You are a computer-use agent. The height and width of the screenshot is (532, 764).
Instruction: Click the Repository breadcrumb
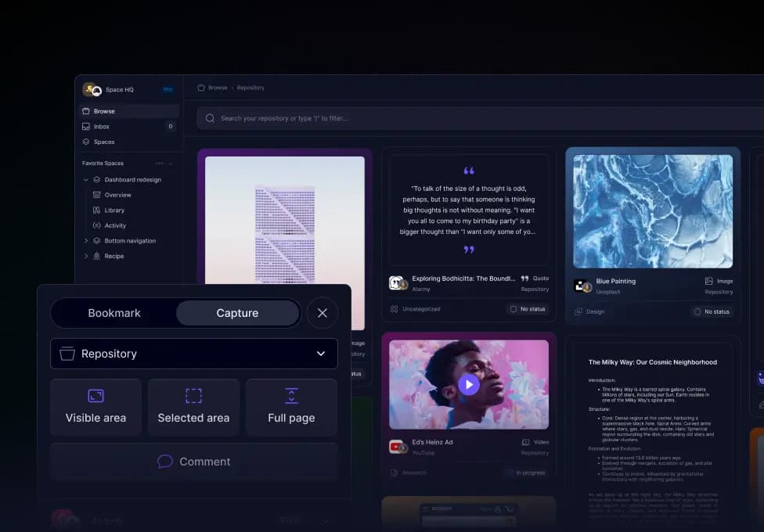(250, 88)
